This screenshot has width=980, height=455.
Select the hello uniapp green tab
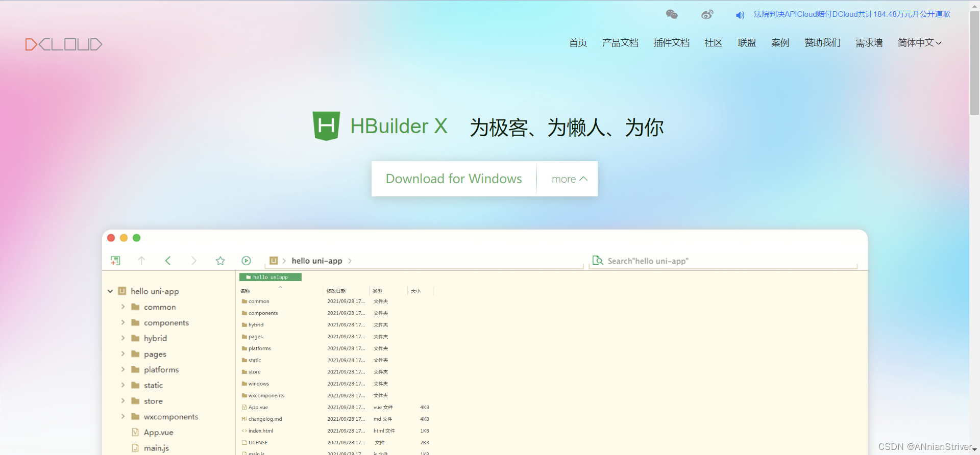(271, 277)
